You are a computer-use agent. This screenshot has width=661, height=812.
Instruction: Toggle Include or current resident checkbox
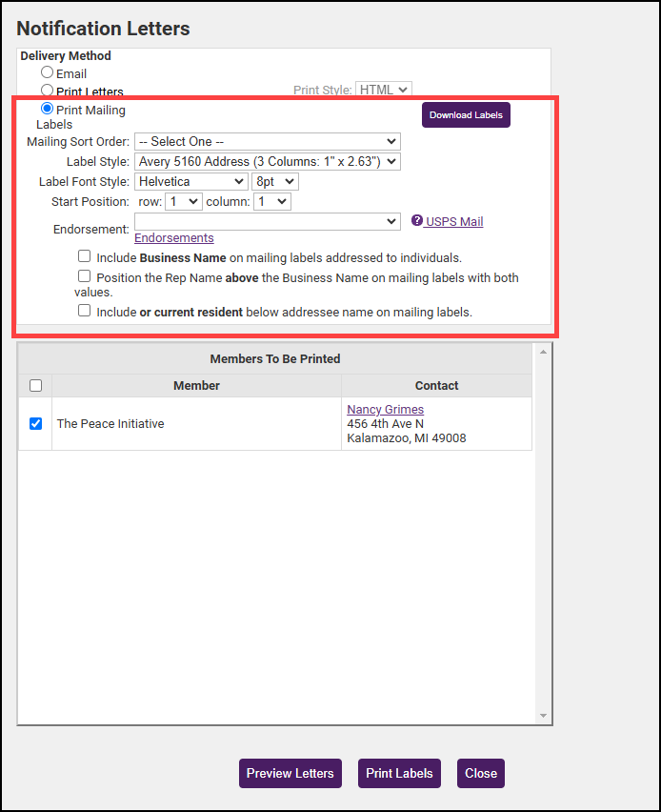coord(85,311)
